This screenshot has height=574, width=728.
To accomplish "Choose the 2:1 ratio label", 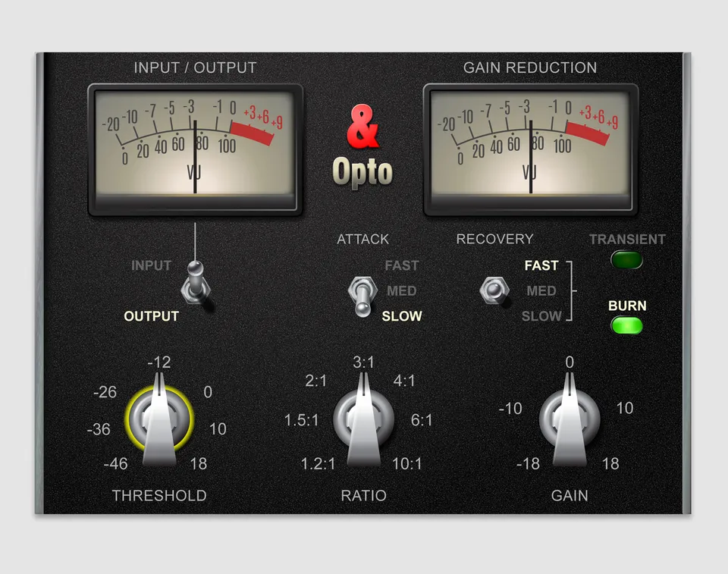I will [x=315, y=381].
